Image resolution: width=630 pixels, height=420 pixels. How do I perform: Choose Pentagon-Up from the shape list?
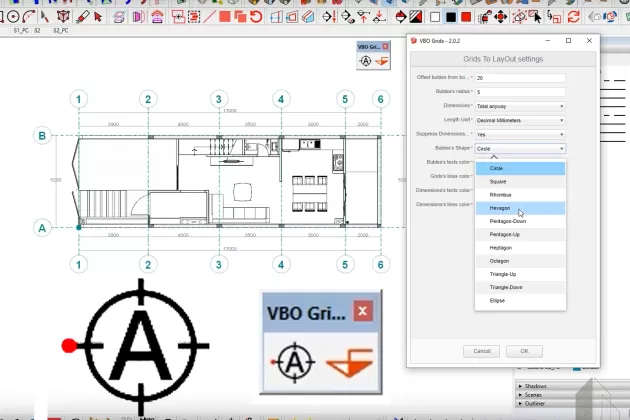pyautogui.click(x=520, y=235)
